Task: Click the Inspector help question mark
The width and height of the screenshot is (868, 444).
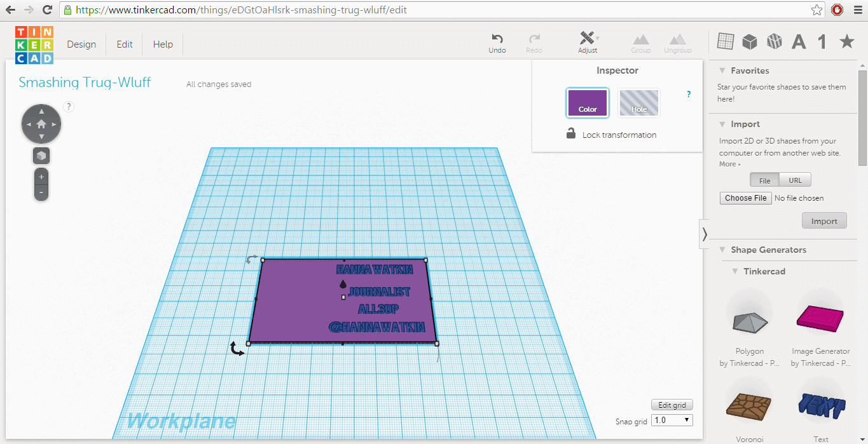Action: pyautogui.click(x=689, y=94)
